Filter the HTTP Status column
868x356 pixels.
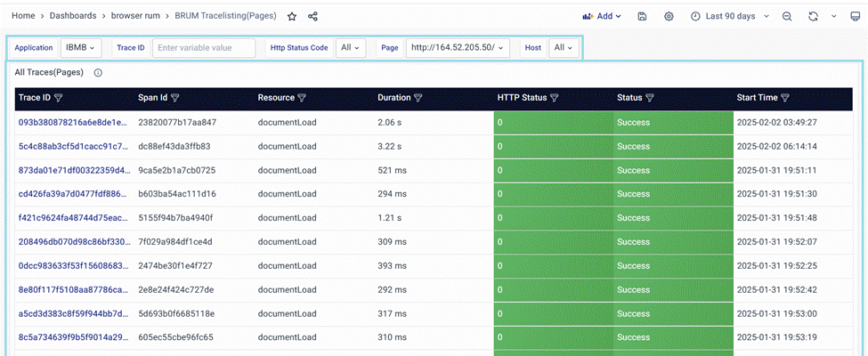[555, 98]
